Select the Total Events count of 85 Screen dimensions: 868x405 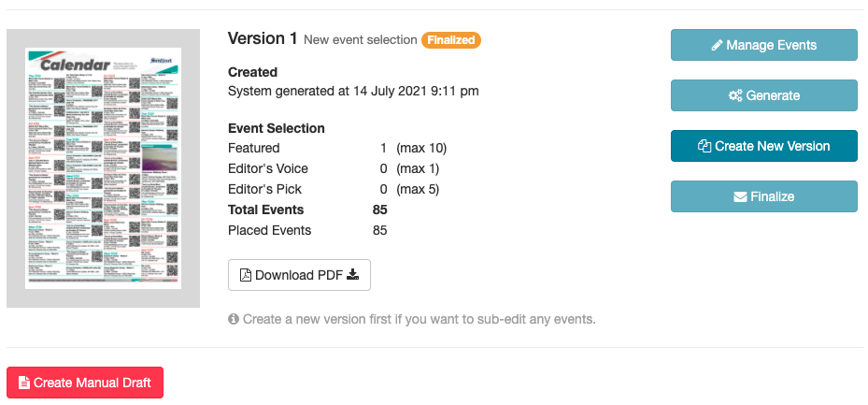(x=379, y=210)
